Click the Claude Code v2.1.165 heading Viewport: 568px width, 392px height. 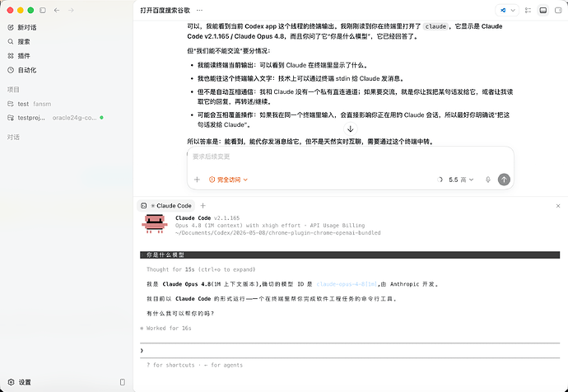(x=207, y=218)
